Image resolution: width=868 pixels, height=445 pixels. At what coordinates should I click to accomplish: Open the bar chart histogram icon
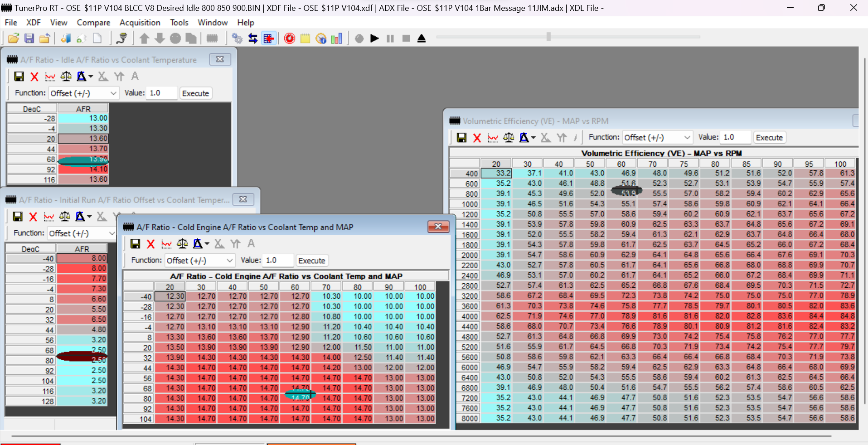336,39
